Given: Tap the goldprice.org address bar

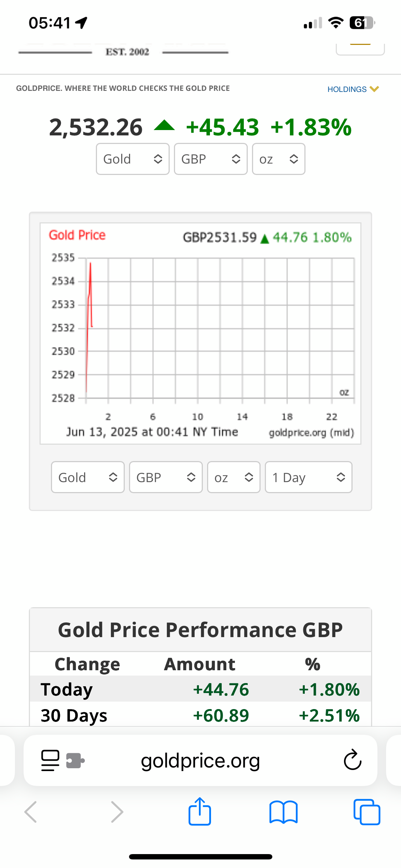Looking at the screenshot, I should (x=200, y=760).
